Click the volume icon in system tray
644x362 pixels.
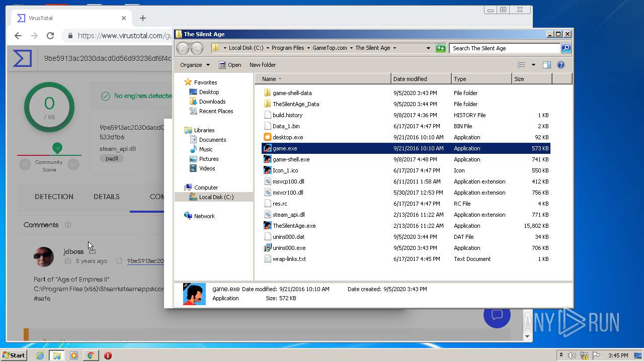pos(572,355)
